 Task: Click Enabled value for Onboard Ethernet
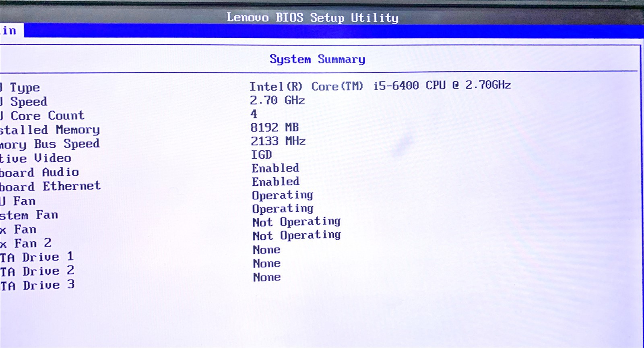coord(275,182)
